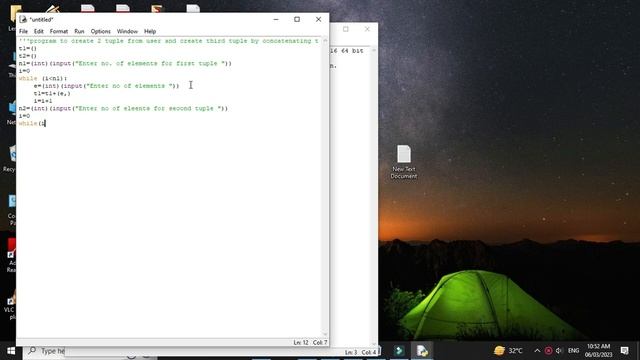Click the editor vertical scrollbar track
Screen dimensions: 640x360
tap(325, 188)
